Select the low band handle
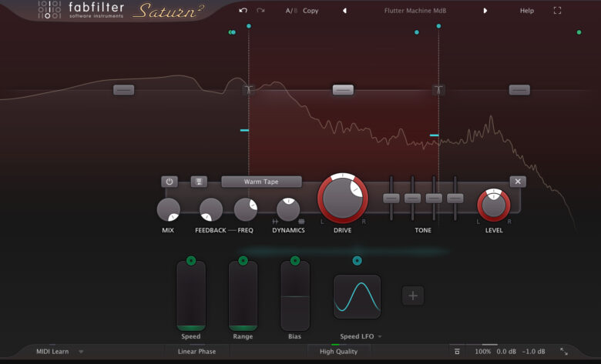601x364 pixels. 123,89
